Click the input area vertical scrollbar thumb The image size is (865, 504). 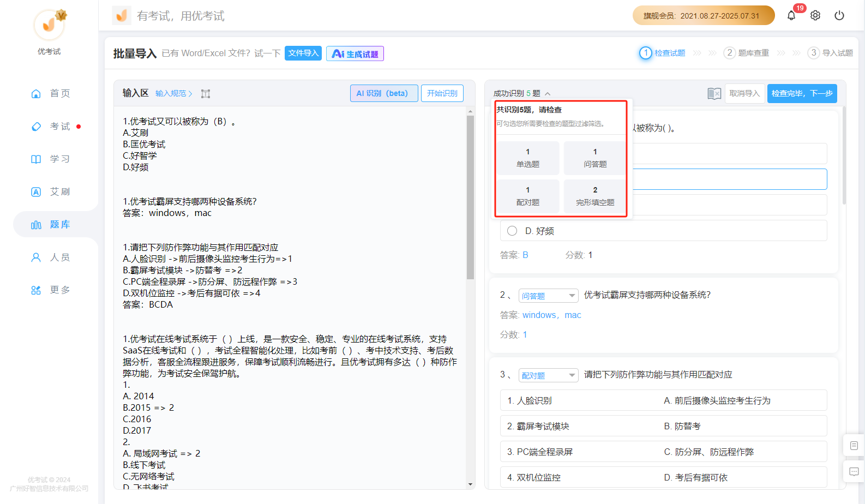point(470,197)
